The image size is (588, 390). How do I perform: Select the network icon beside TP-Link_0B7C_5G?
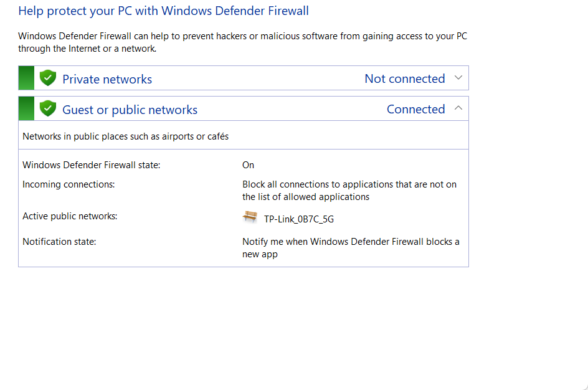coord(250,217)
